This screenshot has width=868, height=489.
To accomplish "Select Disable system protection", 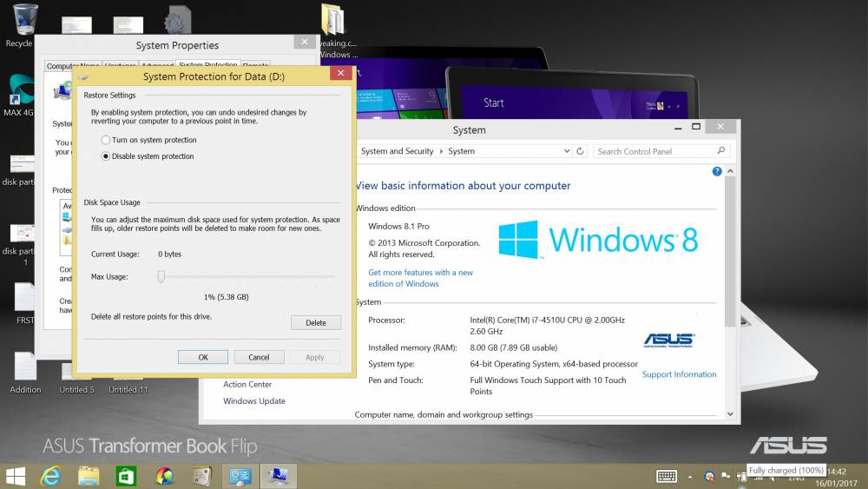I will (148, 156).
